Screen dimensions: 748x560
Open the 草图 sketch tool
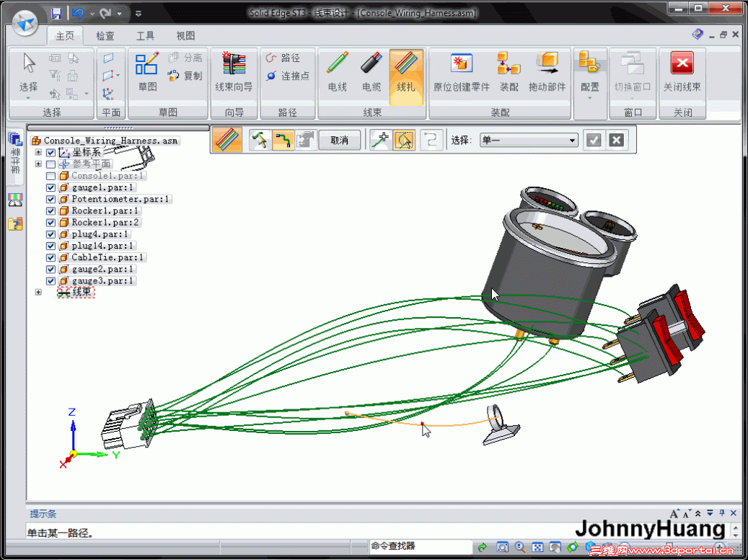tap(147, 73)
